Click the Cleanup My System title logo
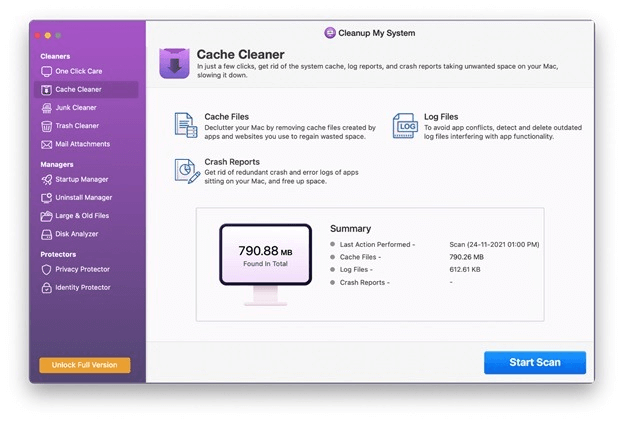The height and width of the screenshot is (422, 624). [330, 33]
